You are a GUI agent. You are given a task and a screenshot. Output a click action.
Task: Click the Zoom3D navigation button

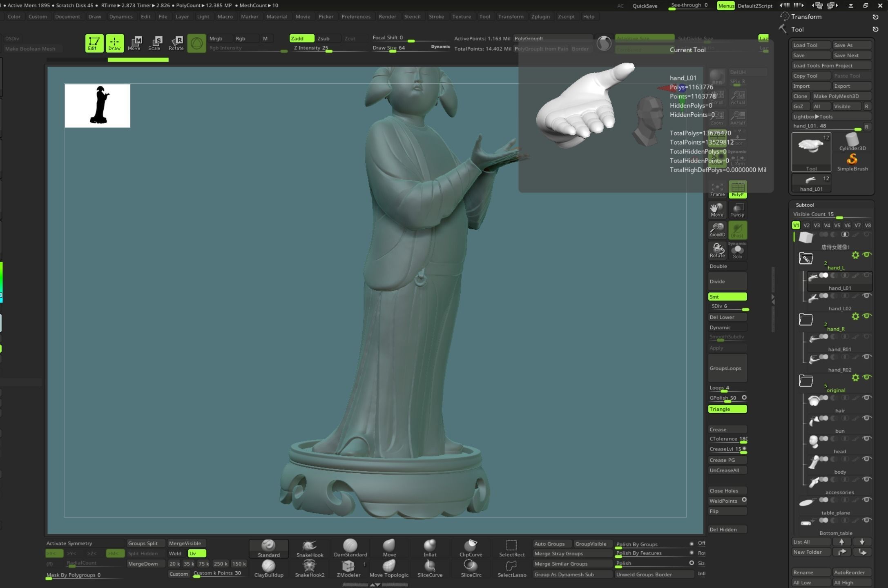coord(717,230)
